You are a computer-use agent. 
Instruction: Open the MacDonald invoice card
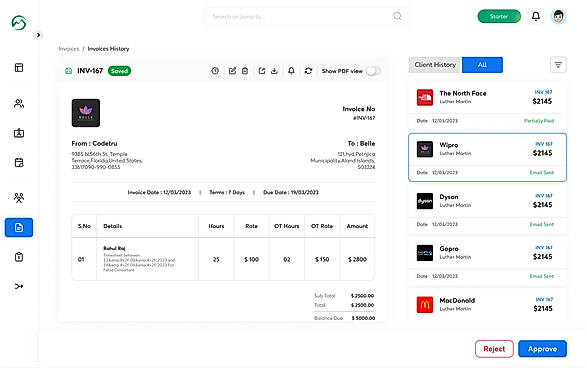487,305
